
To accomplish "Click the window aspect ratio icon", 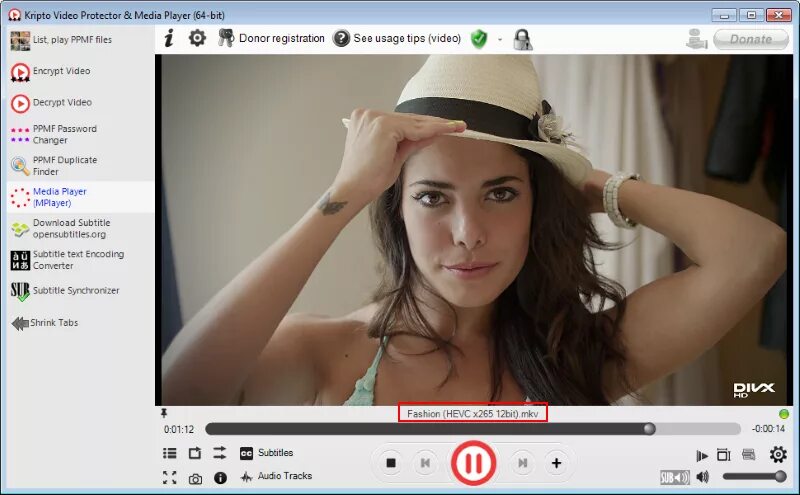I will pos(723,455).
